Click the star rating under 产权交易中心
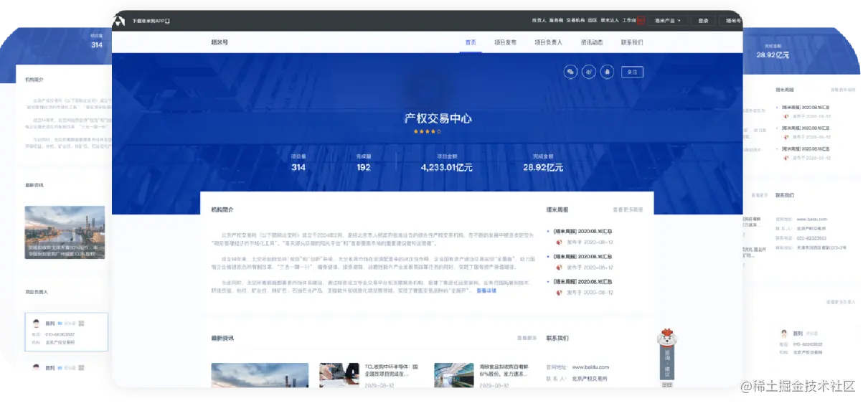Screen dimensions: 868x406 point(428,131)
